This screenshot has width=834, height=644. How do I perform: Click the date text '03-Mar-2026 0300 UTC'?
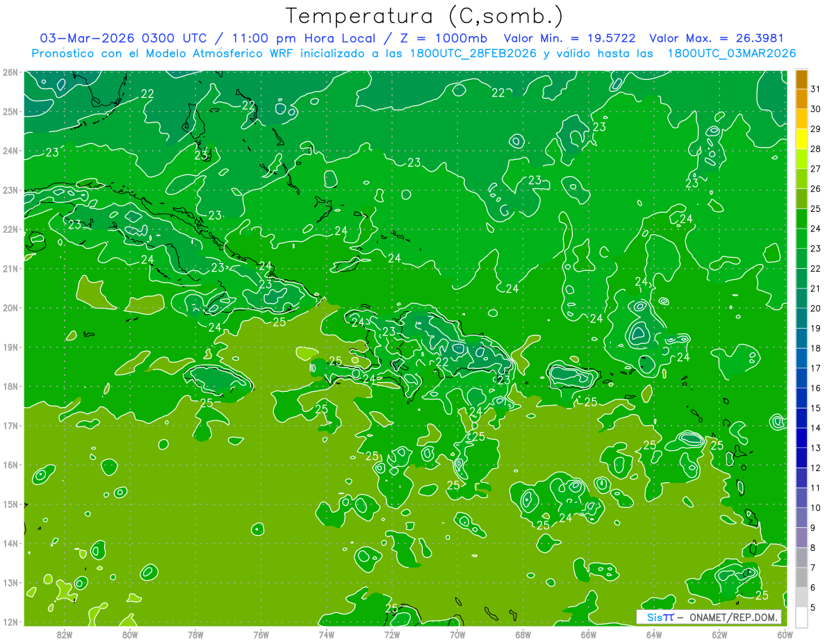124,38
